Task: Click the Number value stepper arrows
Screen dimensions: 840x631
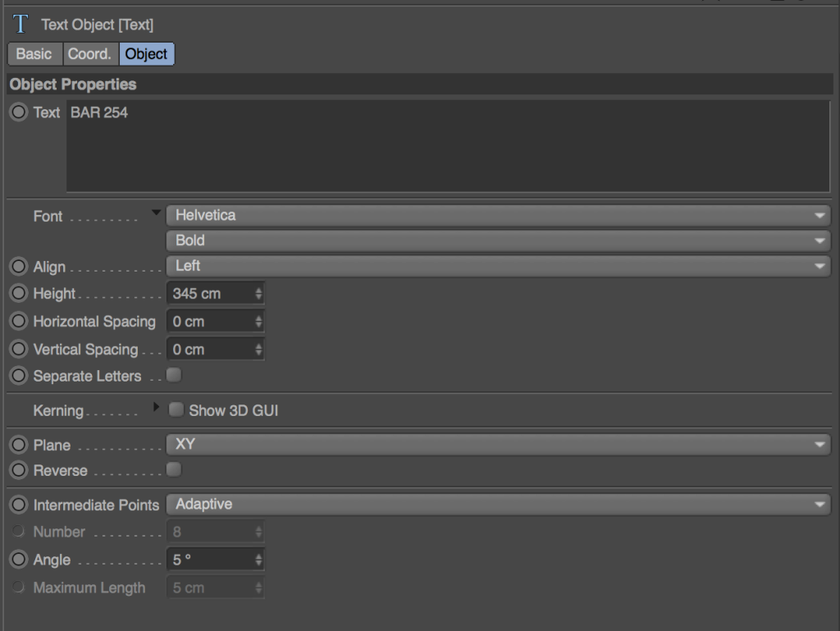Action: coord(258,532)
